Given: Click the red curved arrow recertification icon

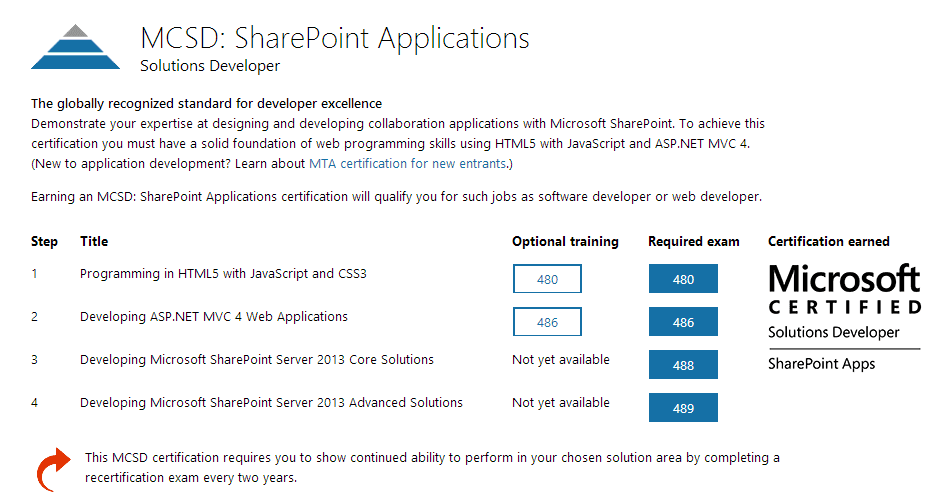Looking at the screenshot, I should pos(54,470).
